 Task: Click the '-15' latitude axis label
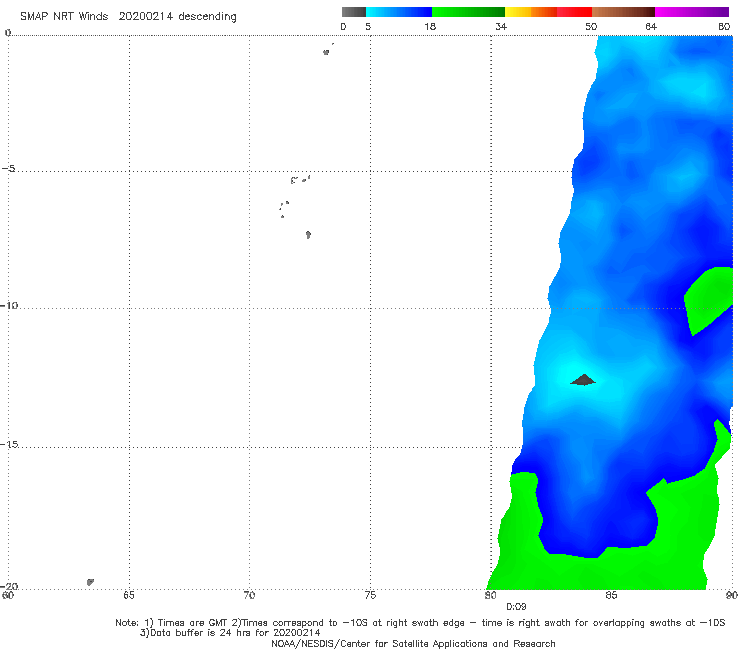9,444
